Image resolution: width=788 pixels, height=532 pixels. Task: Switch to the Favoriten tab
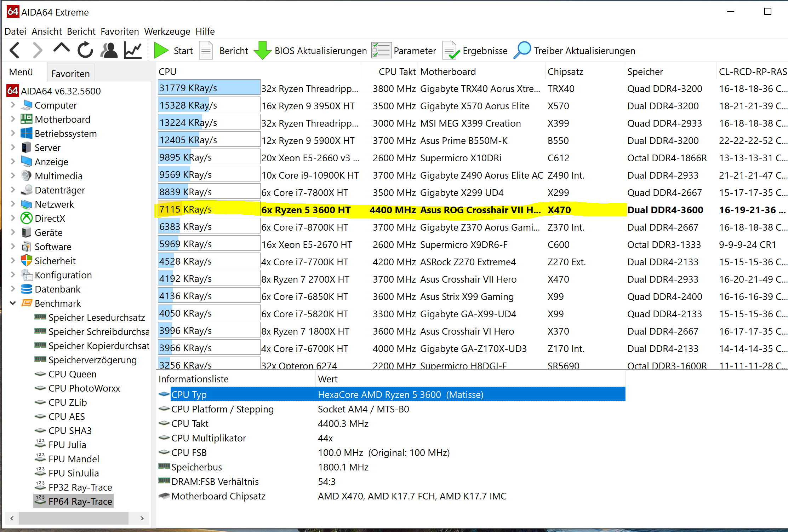point(70,74)
